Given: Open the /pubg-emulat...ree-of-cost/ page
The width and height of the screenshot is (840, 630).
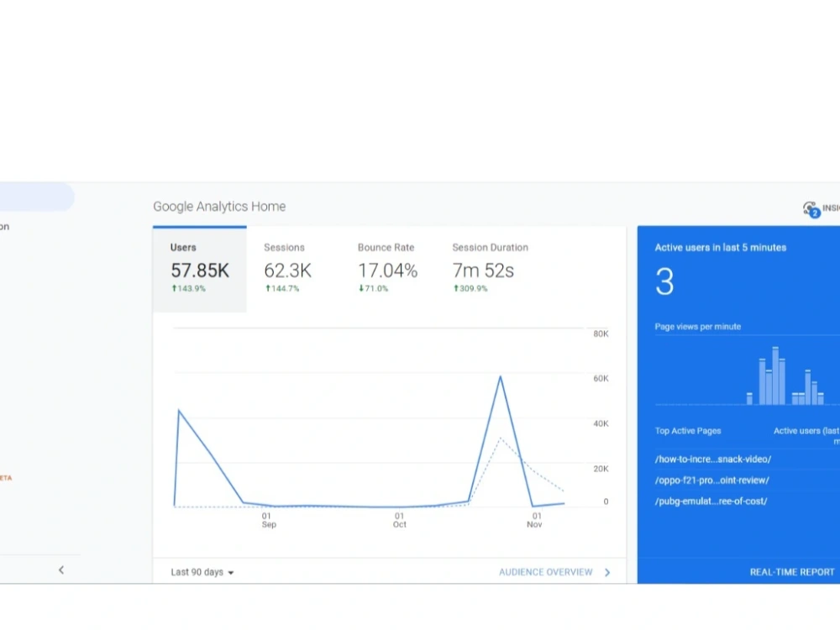Looking at the screenshot, I should click(711, 501).
